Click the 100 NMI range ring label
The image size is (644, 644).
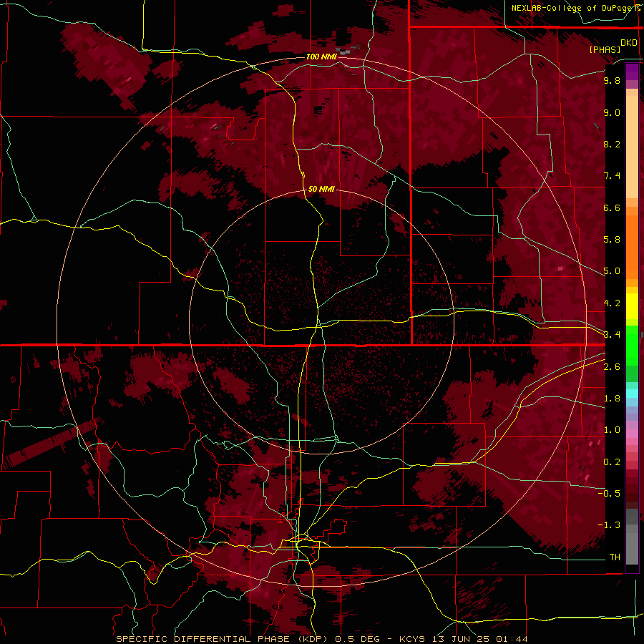tap(321, 57)
